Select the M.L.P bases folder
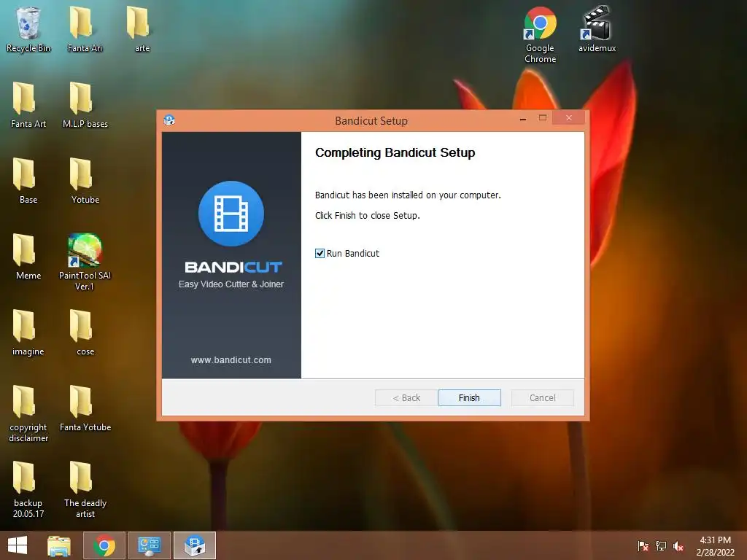 [x=85, y=105]
